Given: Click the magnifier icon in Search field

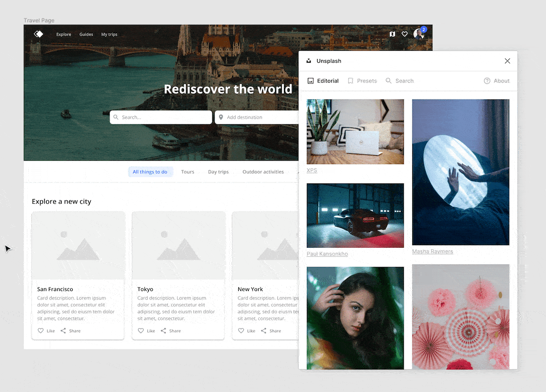Looking at the screenshot, I should (116, 117).
